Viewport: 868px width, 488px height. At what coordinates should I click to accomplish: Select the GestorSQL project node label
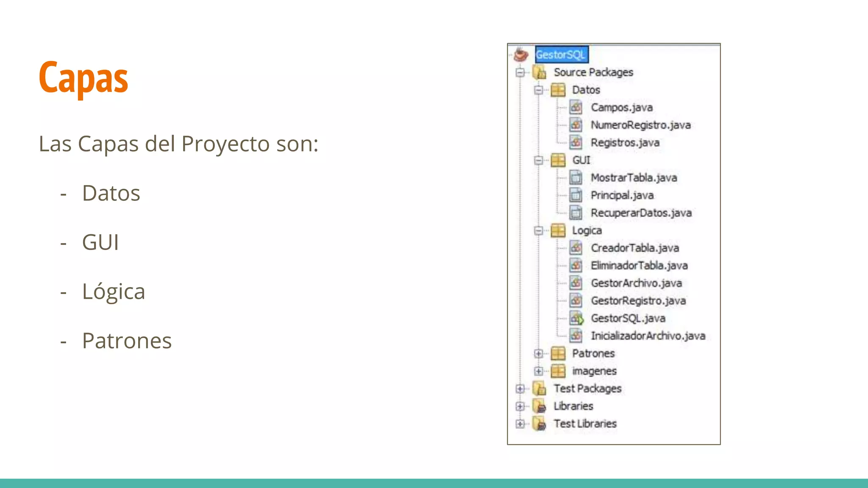tap(562, 55)
